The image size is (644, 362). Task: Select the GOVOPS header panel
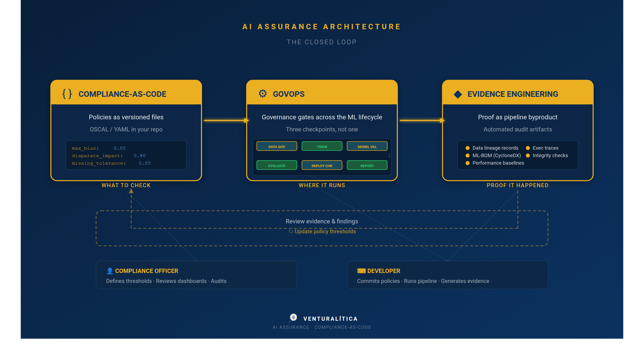click(322, 94)
